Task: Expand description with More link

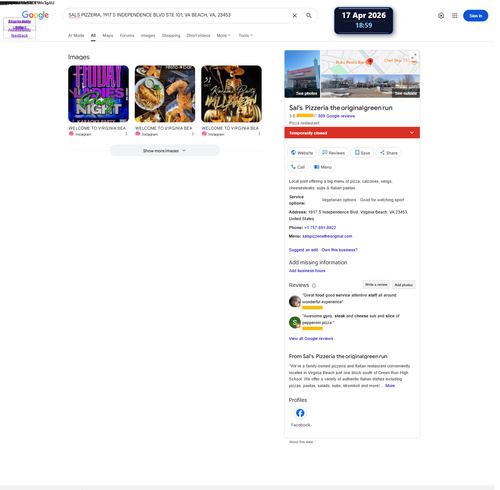Action: point(390,385)
